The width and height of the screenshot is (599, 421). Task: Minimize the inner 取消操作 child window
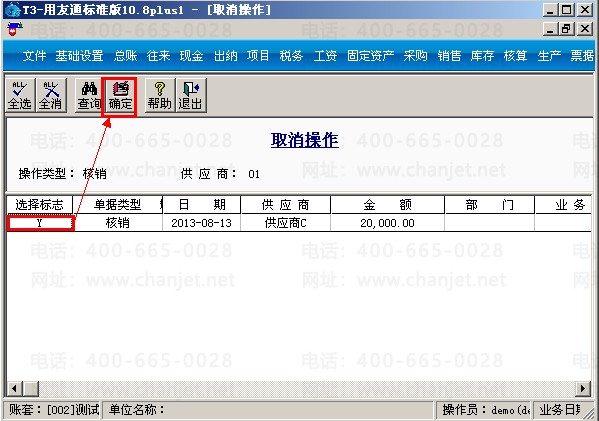pyautogui.click(x=550, y=29)
